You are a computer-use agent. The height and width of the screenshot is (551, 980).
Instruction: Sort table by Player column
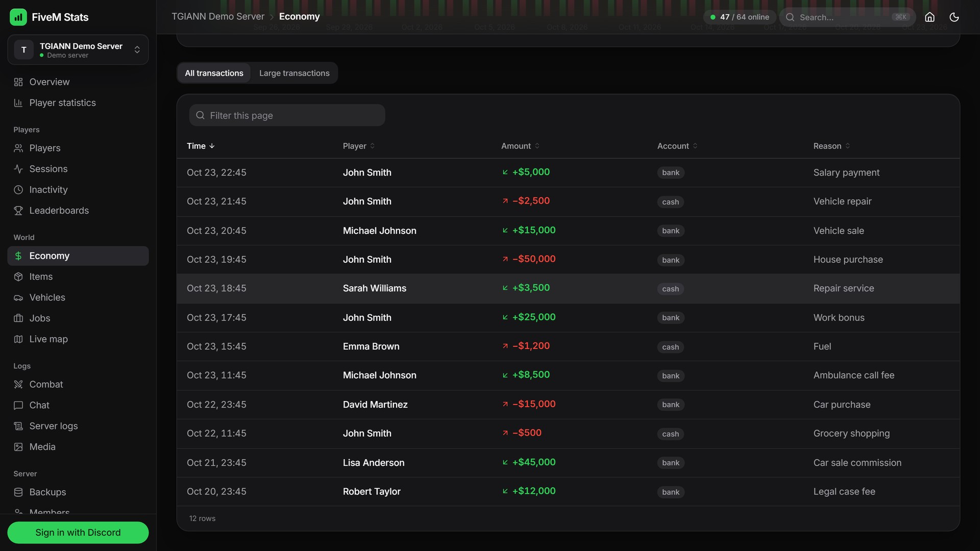click(x=359, y=146)
